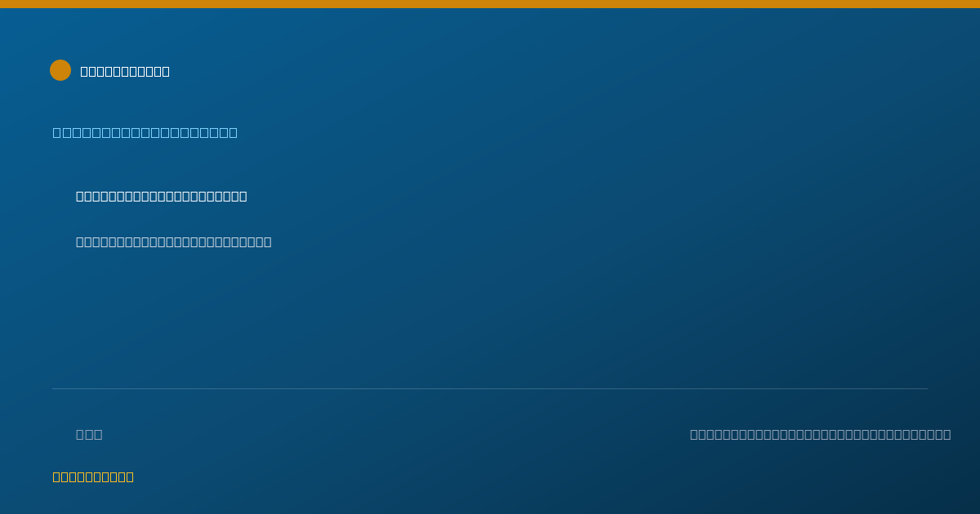This screenshot has width=980, height=514.
Task: Select the bold white text line
Action: pos(162,196)
